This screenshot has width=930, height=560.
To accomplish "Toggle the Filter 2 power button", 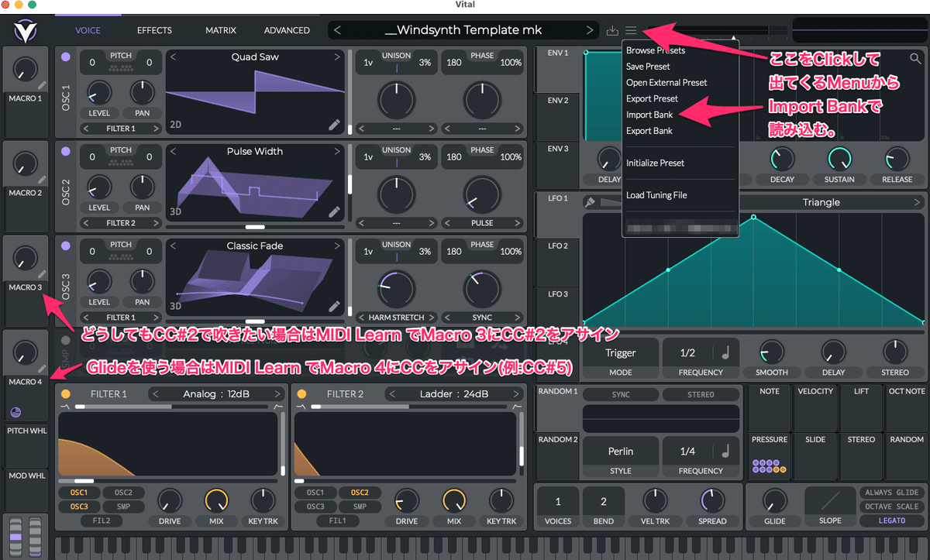I will coord(302,393).
